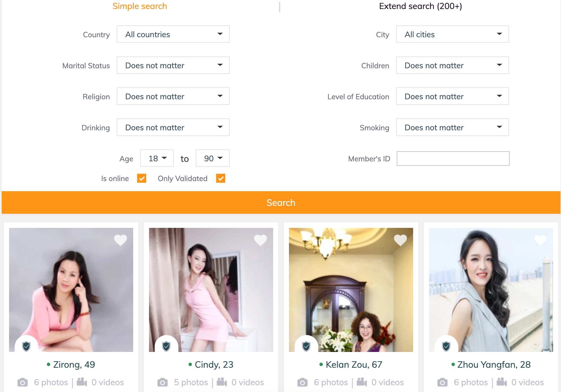Screen dimensions: 561x392
Task: Click the validated shield badge on Zhou Yangfan's card
Action: 446,346
